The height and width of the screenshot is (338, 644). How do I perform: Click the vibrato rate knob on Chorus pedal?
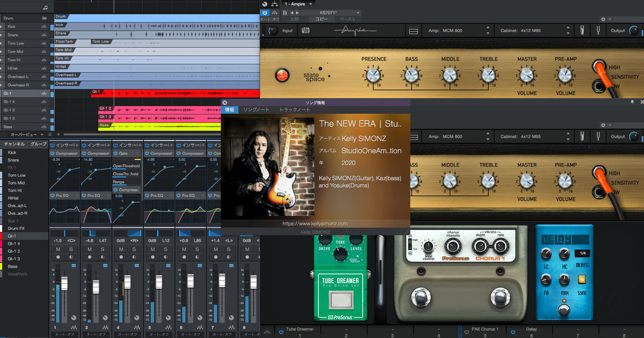[x=501, y=246]
